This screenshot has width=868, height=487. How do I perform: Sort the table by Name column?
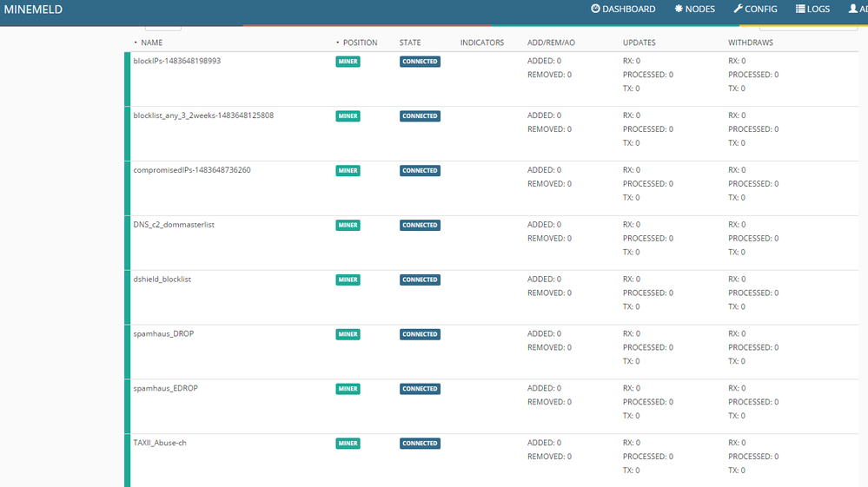[151, 43]
